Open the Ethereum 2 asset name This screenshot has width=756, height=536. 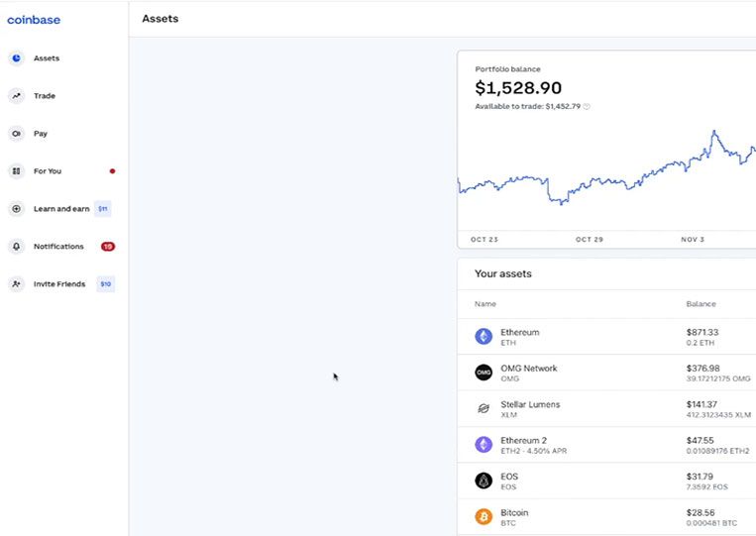[523, 441]
